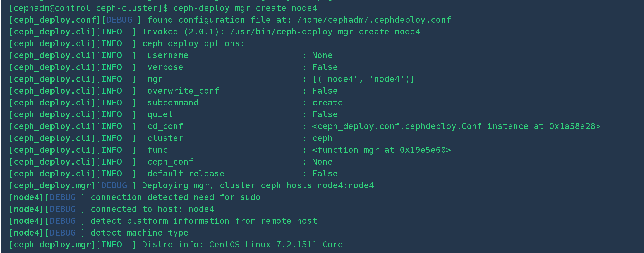Screen dimensions: 644x253
Task: Select the "quiet" option key
Action: click(160, 115)
